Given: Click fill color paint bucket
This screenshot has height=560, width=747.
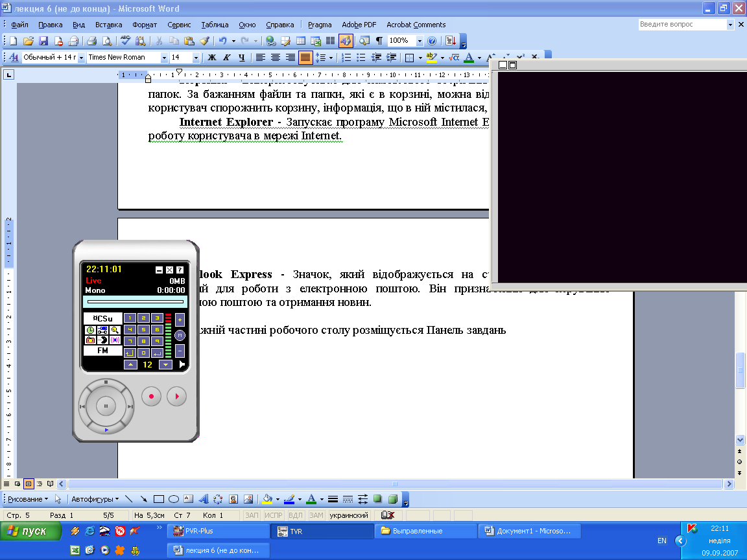Looking at the screenshot, I should point(267,499).
